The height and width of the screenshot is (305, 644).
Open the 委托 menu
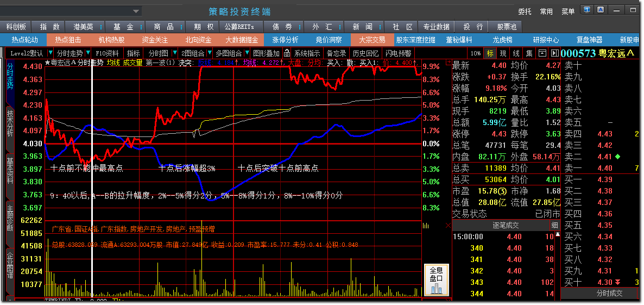[525, 11]
